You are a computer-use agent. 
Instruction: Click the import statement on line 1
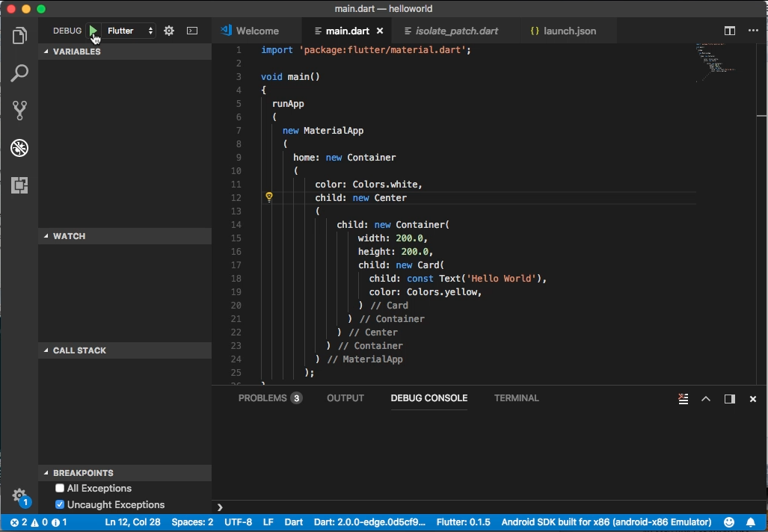click(366, 50)
